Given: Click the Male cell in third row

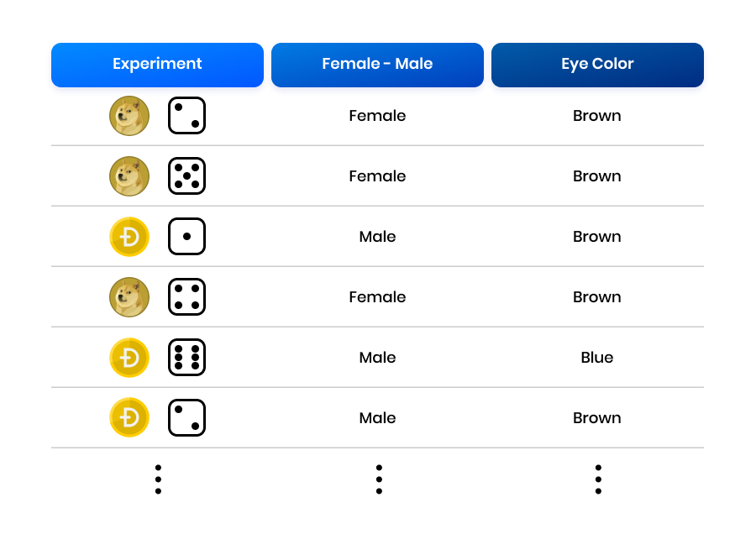Looking at the screenshot, I should coord(377,237).
